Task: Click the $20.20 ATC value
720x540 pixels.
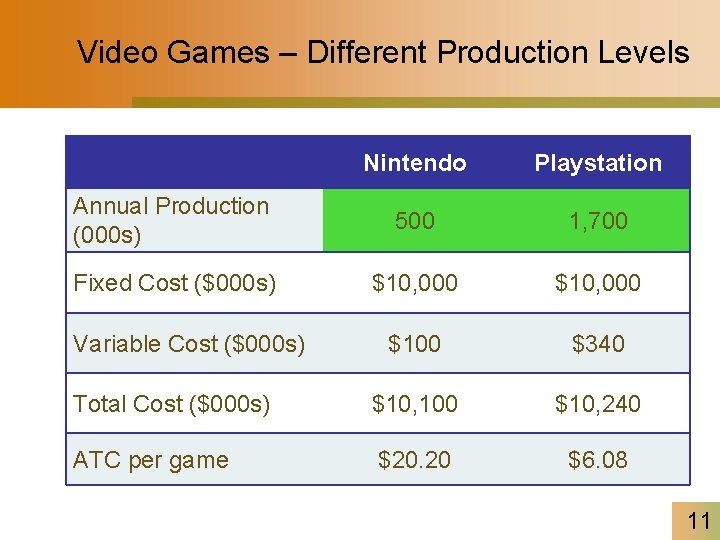Action: pos(414,460)
